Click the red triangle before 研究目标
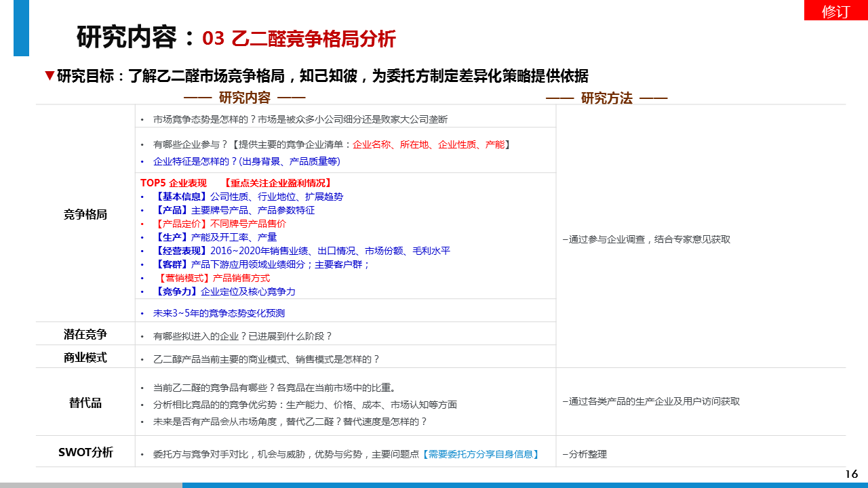 click(49, 75)
